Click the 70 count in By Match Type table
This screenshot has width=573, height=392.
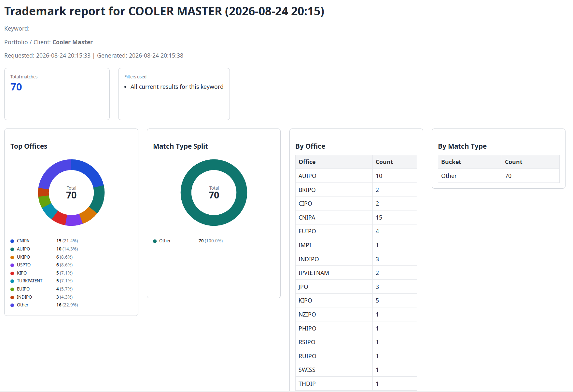pos(530,176)
